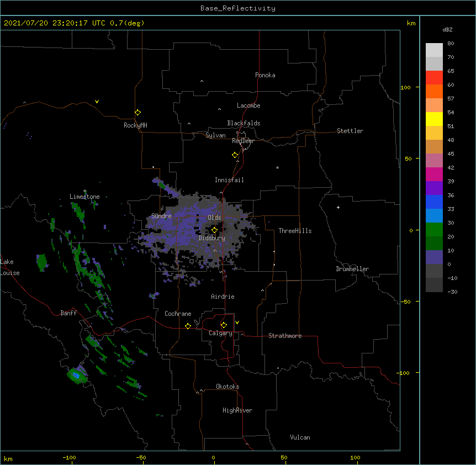Screen dimensions: 476x465
Task: Click the Blackfalds city label
Action: tap(244, 123)
